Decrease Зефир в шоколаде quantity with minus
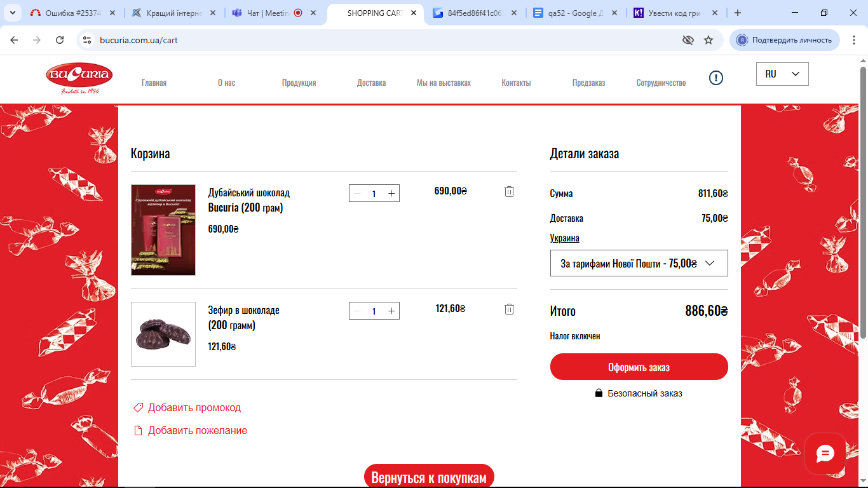This screenshot has height=488, width=868. coord(357,311)
